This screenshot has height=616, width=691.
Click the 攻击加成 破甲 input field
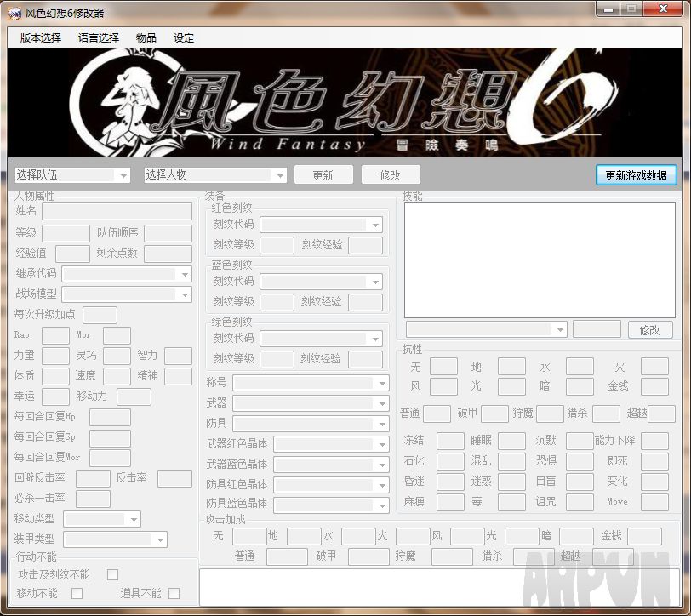coord(368,556)
